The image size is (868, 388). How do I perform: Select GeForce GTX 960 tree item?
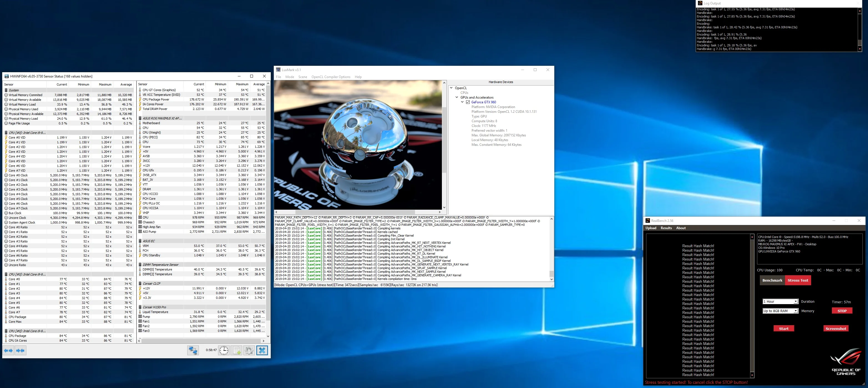click(x=484, y=102)
